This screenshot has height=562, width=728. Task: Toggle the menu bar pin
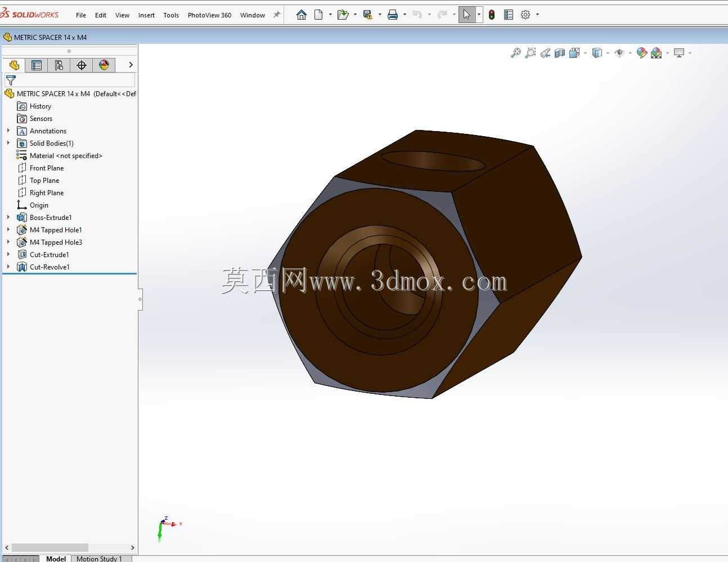(x=277, y=15)
